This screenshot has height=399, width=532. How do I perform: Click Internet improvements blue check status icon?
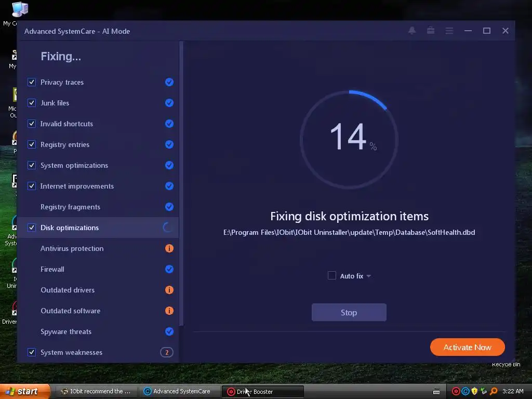pos(169,186)
